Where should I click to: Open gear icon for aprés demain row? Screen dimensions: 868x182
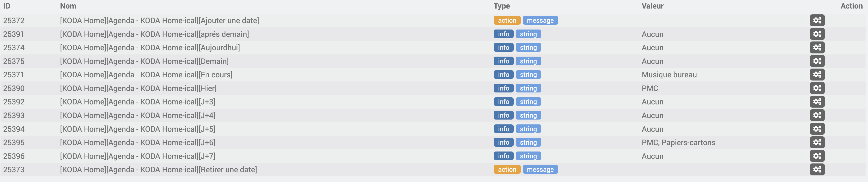coord(817,34)
